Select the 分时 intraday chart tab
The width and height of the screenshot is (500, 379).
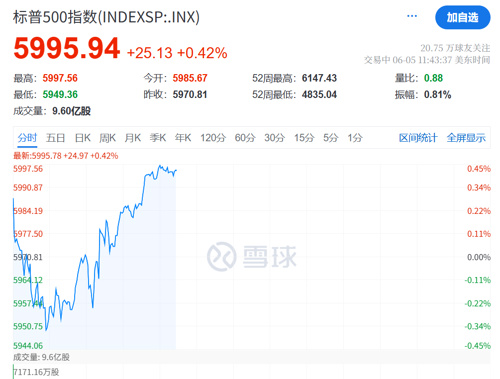click(x=27, y=138)
